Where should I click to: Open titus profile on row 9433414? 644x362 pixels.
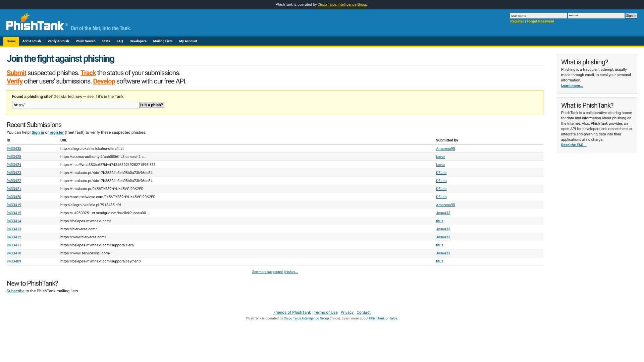(439, 221)
